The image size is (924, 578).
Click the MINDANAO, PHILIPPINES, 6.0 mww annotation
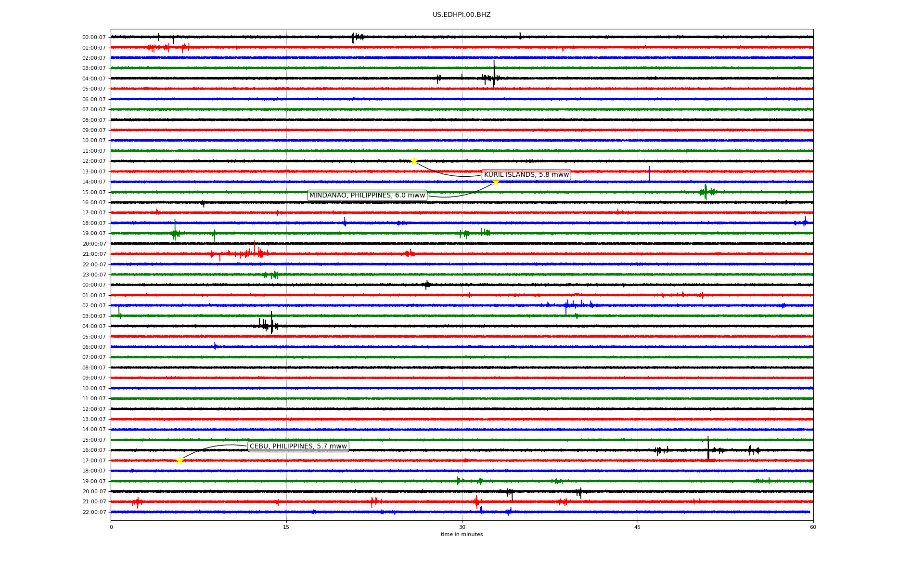click(x=367, y=195)
